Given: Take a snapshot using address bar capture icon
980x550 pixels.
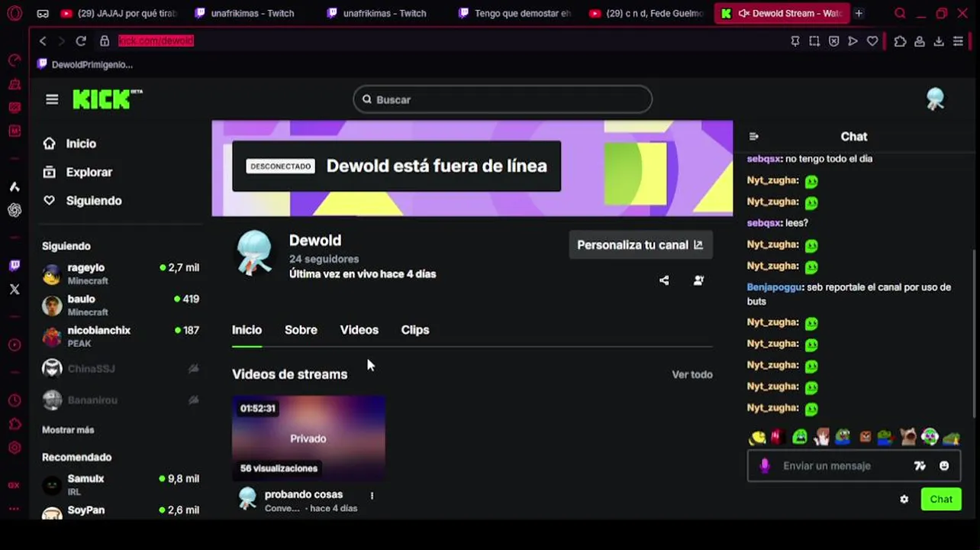Looking at the screenshot, I should tap(814, 41).
